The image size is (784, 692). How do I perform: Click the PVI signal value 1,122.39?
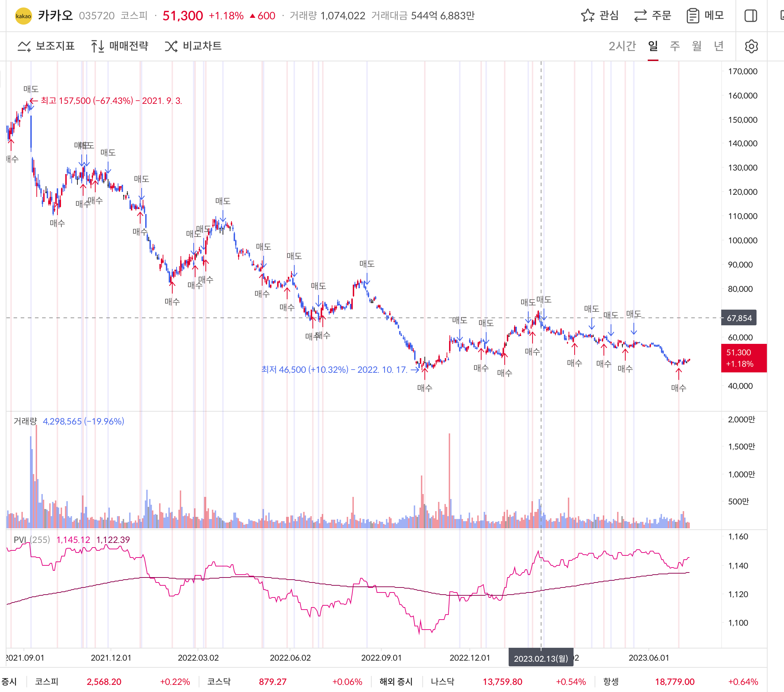click(113, 540)
